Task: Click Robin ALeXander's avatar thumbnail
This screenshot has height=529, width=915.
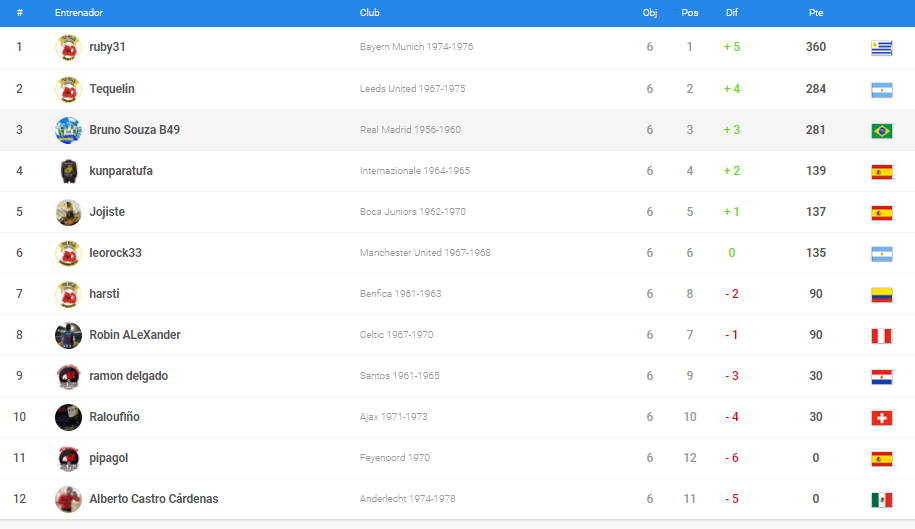Action: coord(68,335)
